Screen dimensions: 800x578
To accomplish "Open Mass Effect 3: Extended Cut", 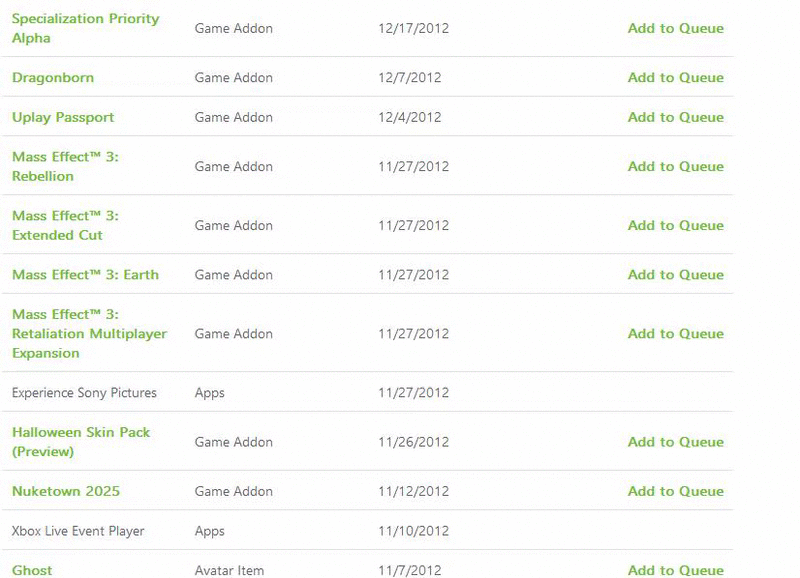I will coord(65,225).
